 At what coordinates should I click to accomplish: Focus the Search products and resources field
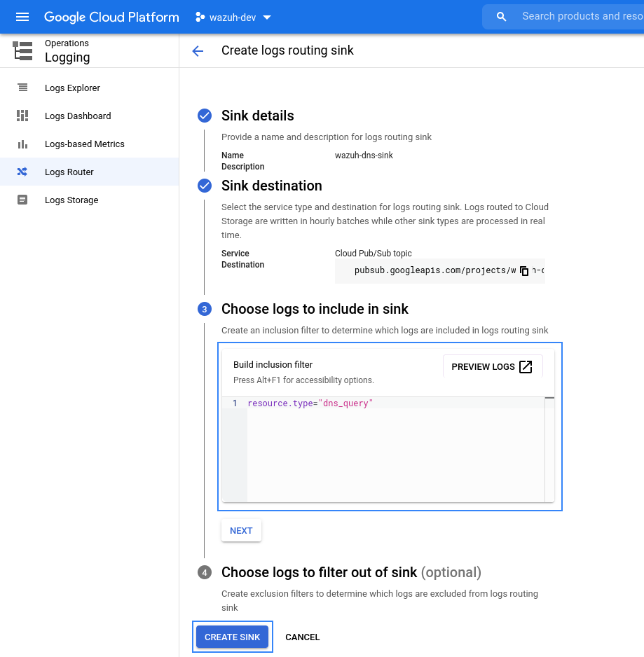click(x=582, y=16)
